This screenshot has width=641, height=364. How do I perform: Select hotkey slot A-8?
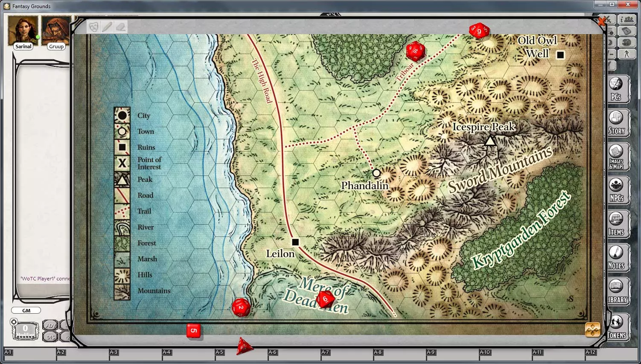[400, 354]
